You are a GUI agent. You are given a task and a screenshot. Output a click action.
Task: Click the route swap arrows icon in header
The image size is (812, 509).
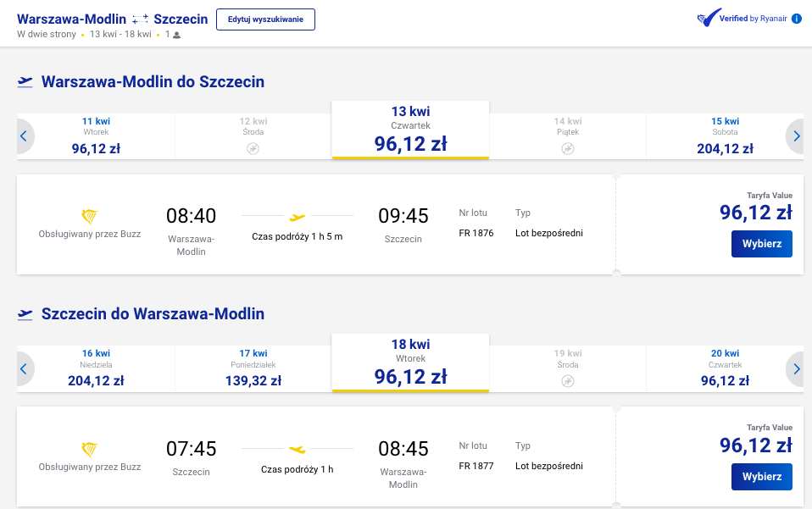pos(140,19)
